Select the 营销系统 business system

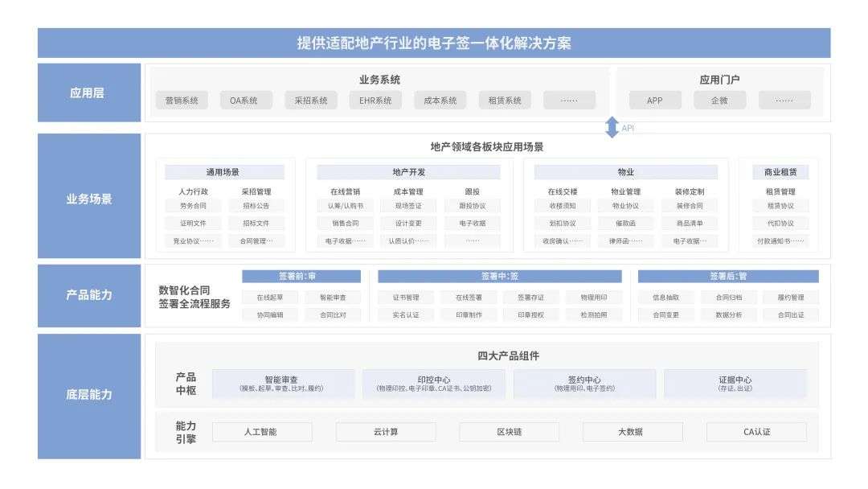182,100
